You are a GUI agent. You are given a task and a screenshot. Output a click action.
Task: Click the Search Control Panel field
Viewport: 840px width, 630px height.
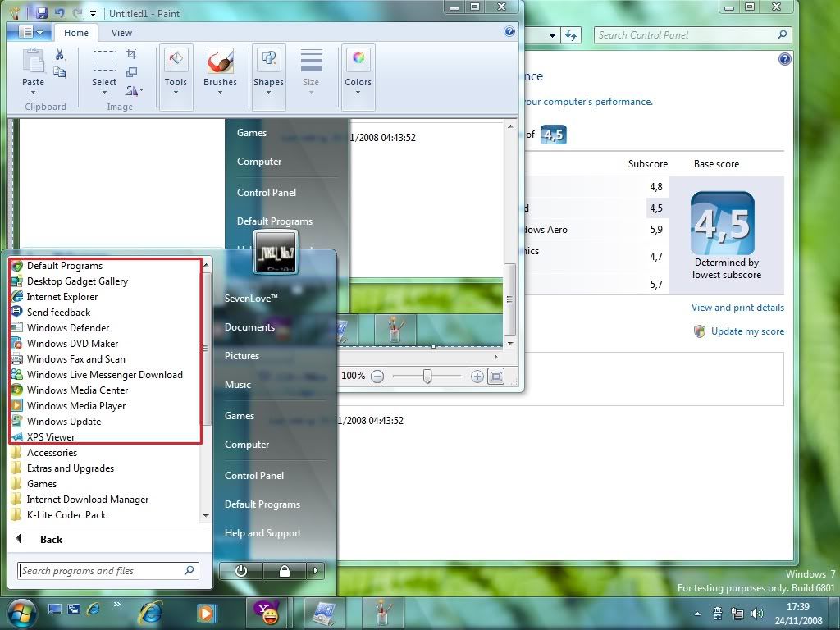pos(692,35)
